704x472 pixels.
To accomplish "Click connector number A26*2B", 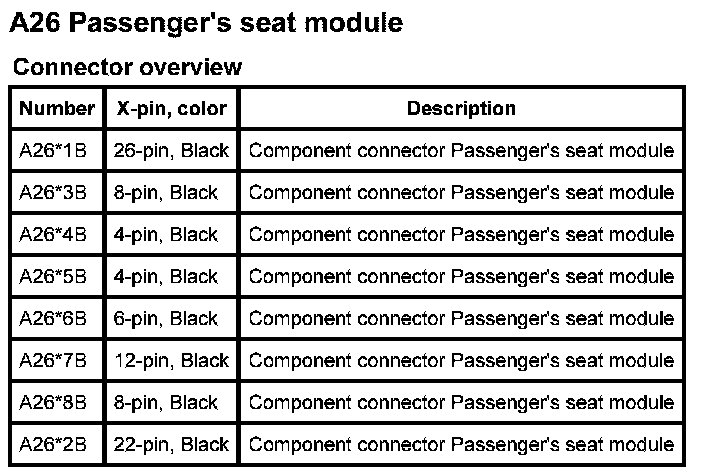I will coord(54,444).
